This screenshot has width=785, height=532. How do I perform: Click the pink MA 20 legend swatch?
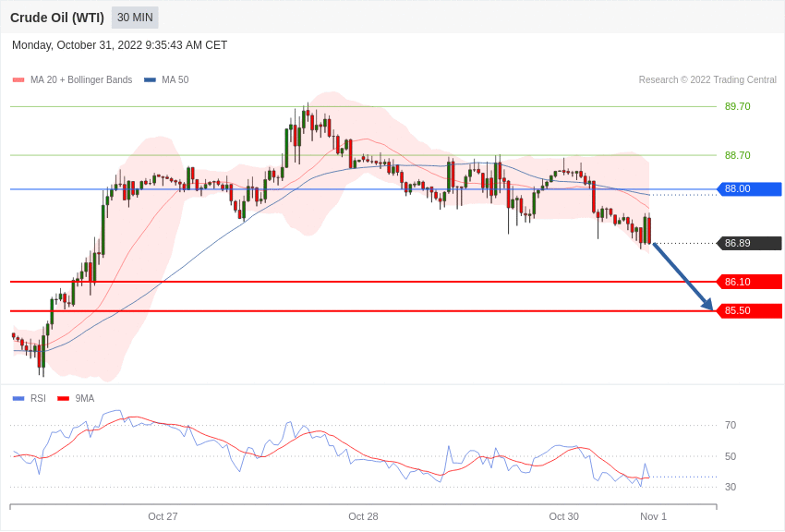click(18, 80)
